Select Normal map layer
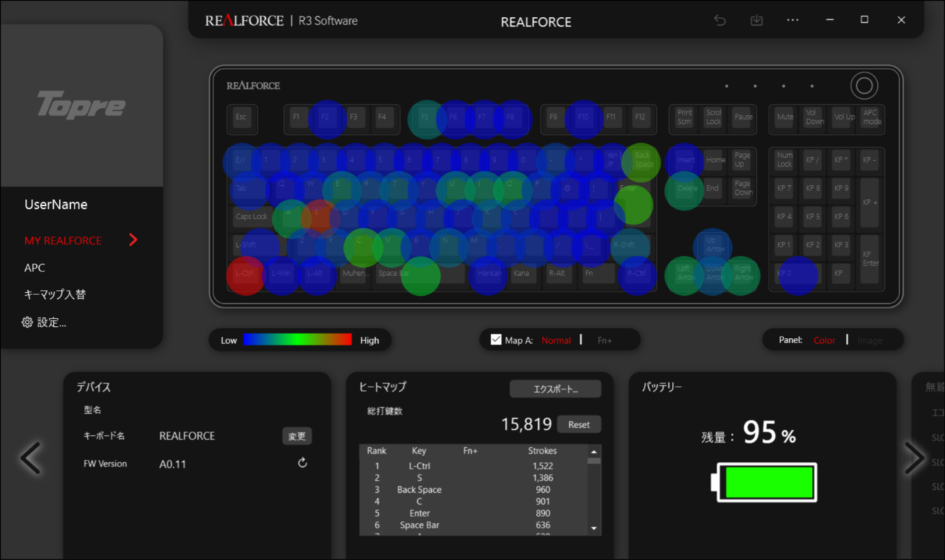This screenshot has width=945, height=560. [556, 340]
